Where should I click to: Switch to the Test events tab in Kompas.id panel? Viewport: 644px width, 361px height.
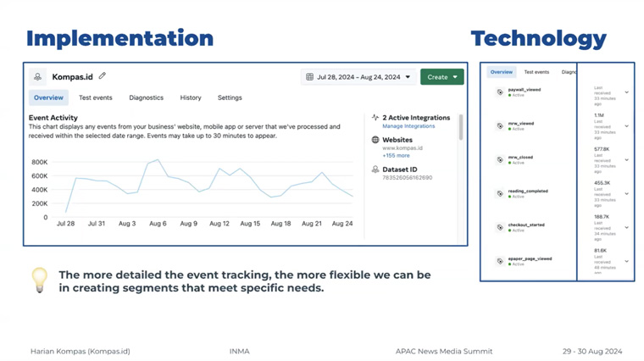(95, 97)
